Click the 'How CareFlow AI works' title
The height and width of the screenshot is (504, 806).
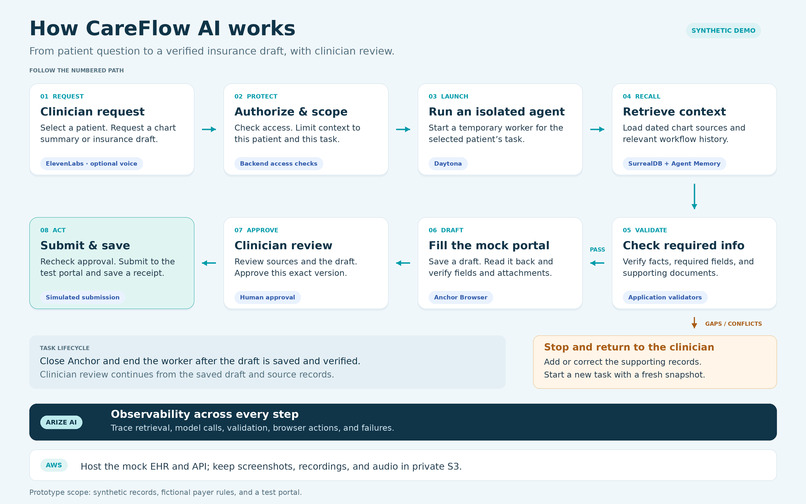tap(162, 28)
